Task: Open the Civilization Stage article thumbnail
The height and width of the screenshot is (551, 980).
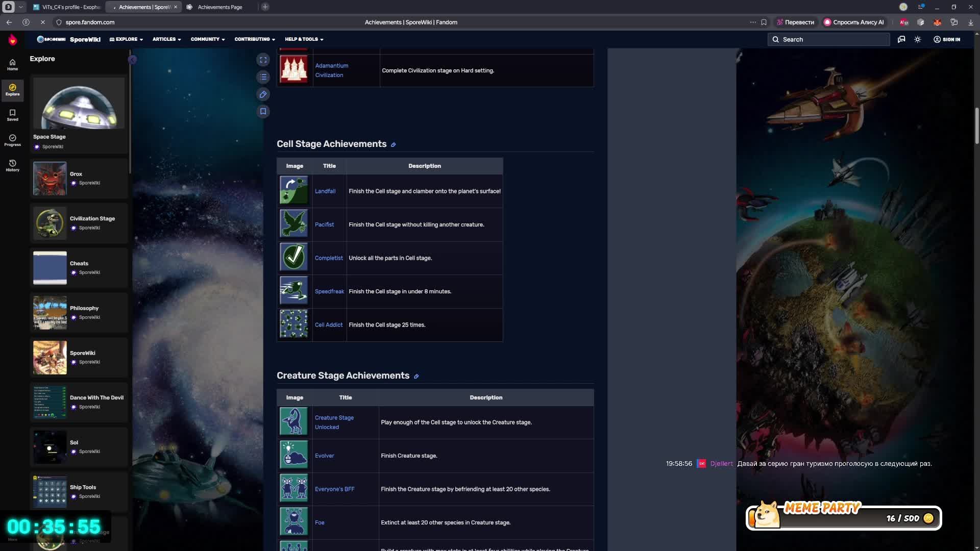Action: point(50,223)
